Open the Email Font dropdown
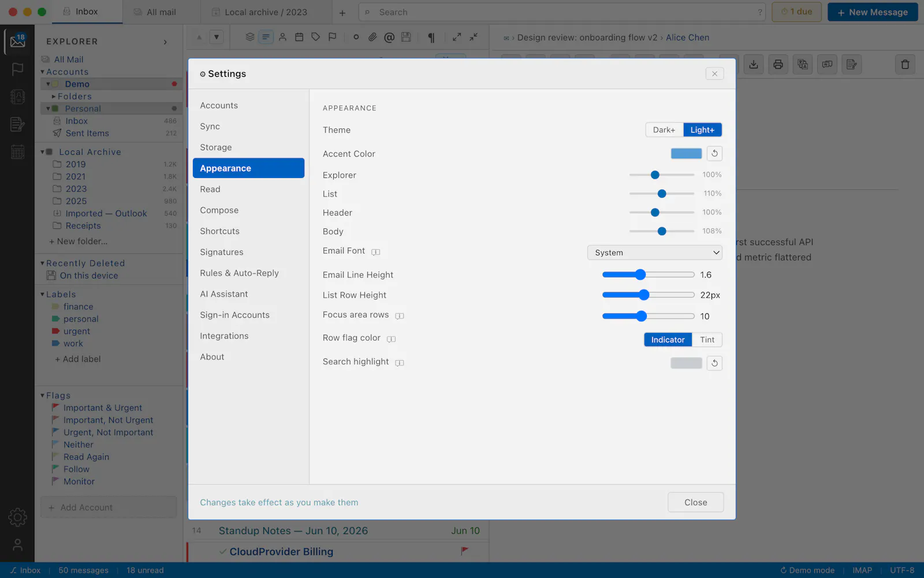The image size is (924, 578). pos(655,253)
